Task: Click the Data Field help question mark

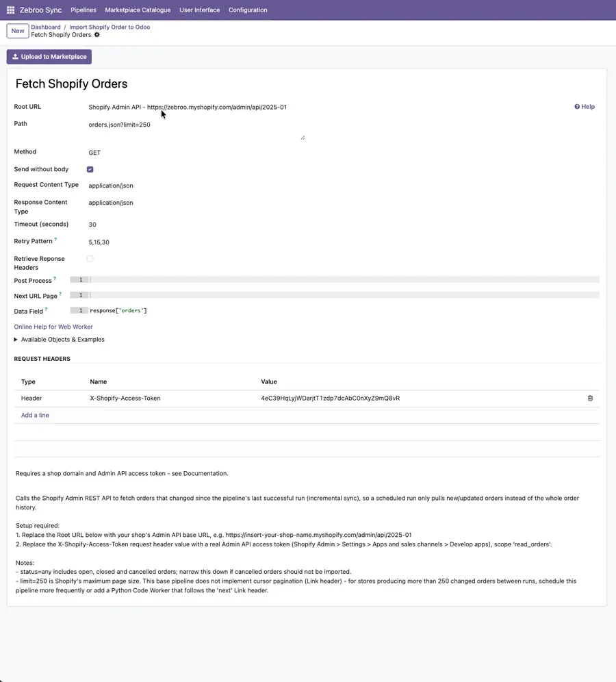Action: 46,309
